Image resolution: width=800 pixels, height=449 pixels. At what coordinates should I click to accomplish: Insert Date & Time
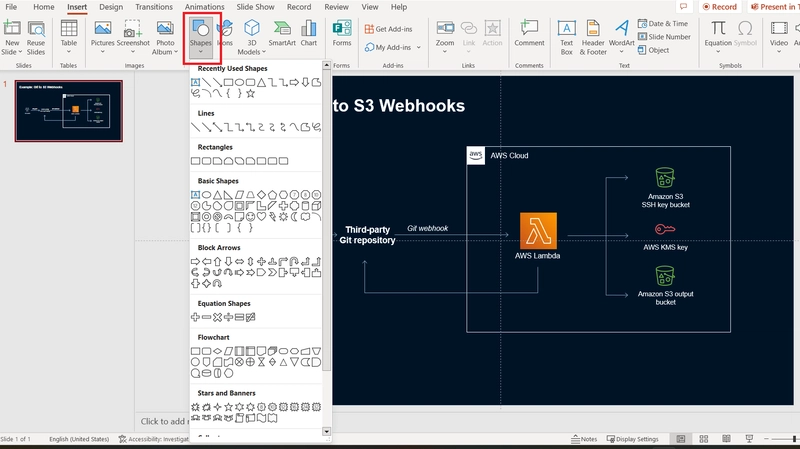pyautogui.click(x=663, y=23)
